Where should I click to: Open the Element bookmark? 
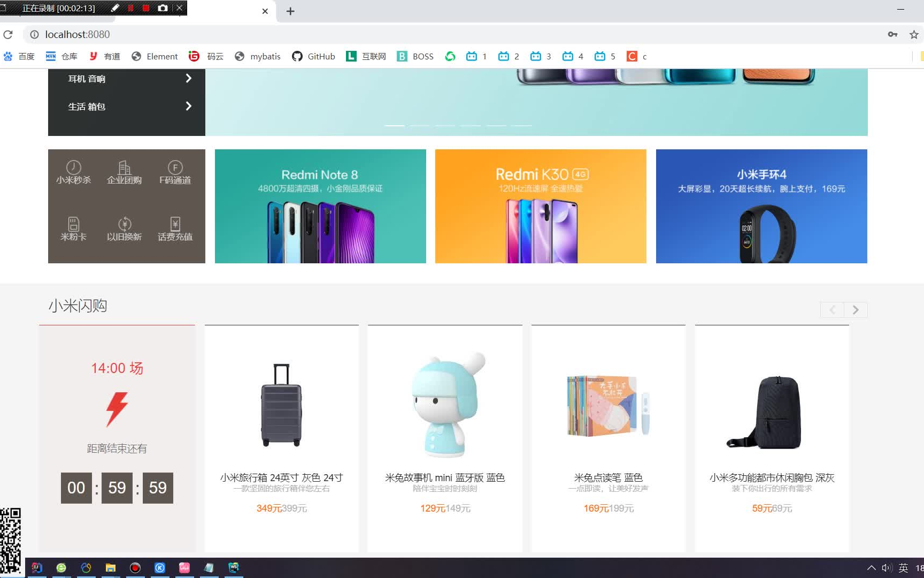(x=155, y=56)
